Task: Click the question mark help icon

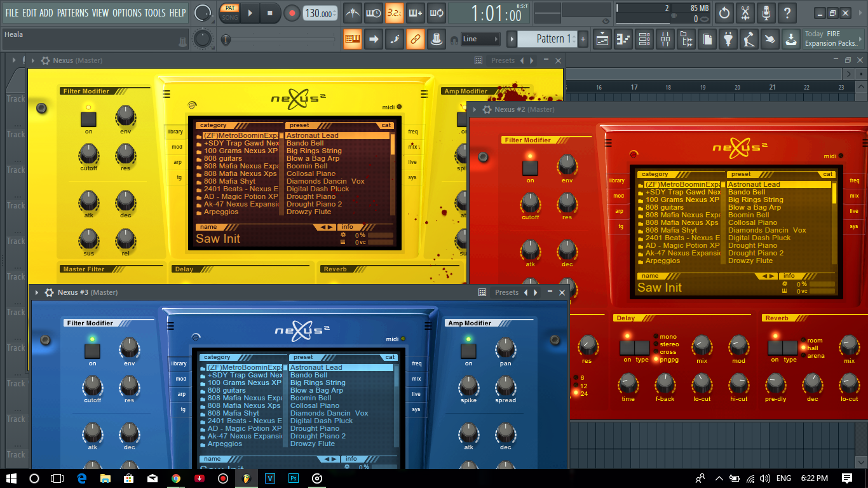Action: tap(787, 13)
